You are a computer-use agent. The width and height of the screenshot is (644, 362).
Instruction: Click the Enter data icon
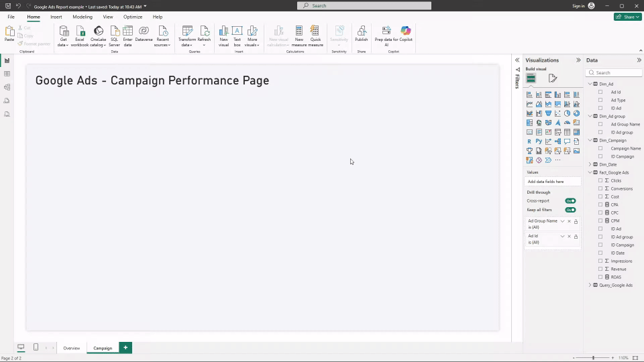(x=127, y=36)
